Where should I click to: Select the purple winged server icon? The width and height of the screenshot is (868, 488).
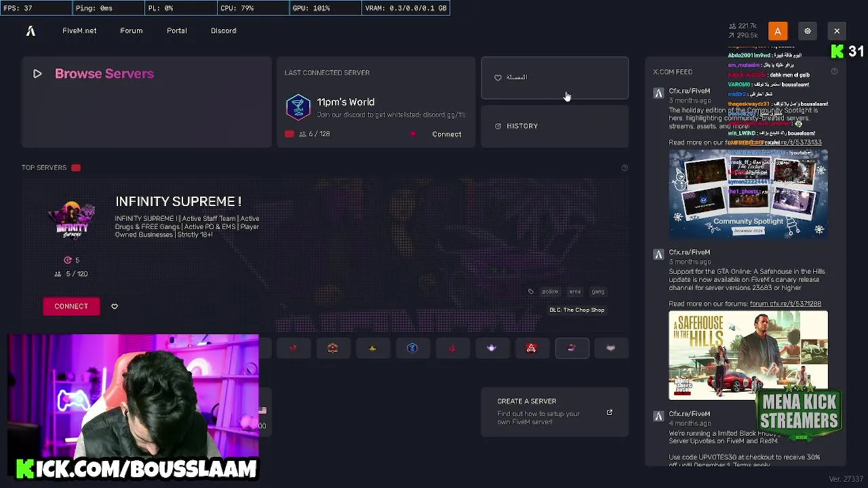[492, 348]
